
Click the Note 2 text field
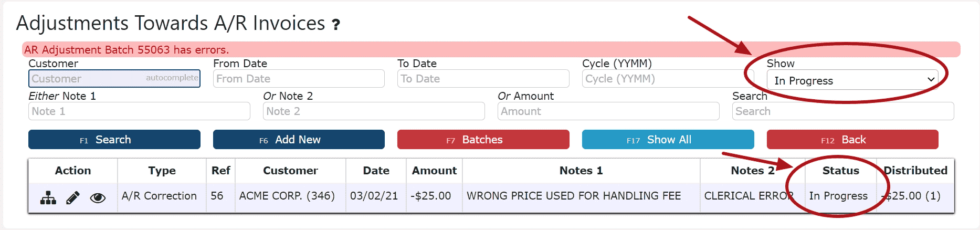click(x=373, y=111)
